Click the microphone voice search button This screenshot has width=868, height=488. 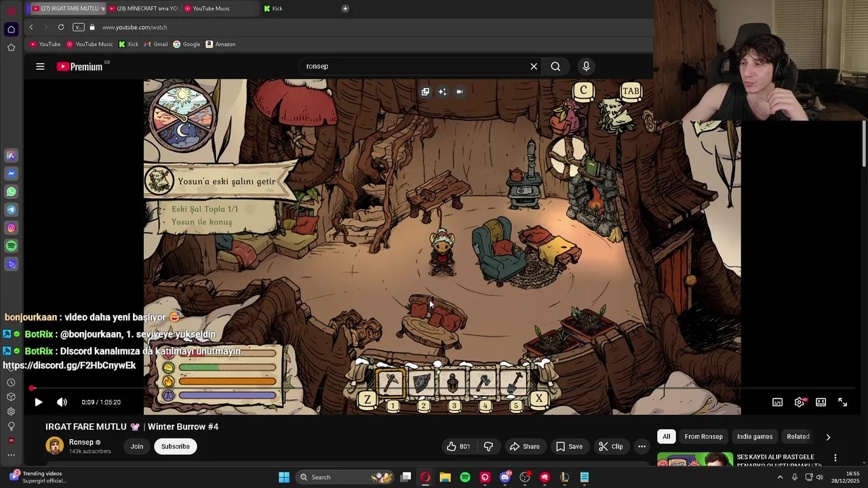tap(587, 66)
